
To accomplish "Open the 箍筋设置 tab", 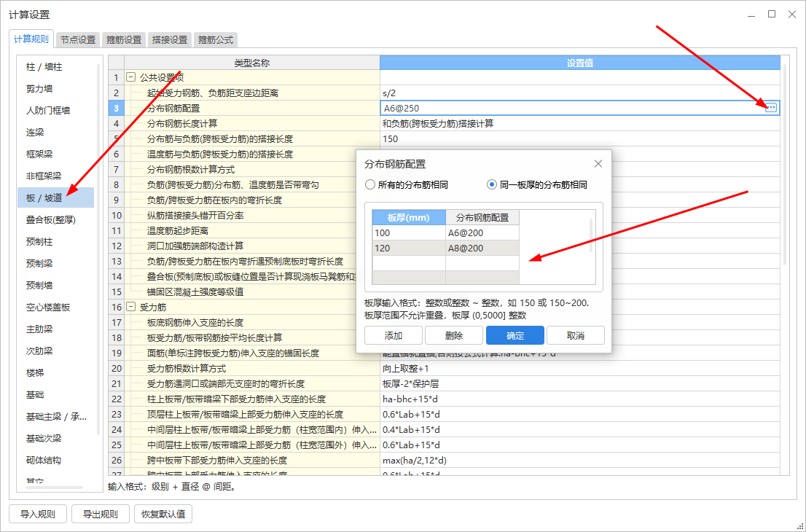I will click(x=124, y=39).
